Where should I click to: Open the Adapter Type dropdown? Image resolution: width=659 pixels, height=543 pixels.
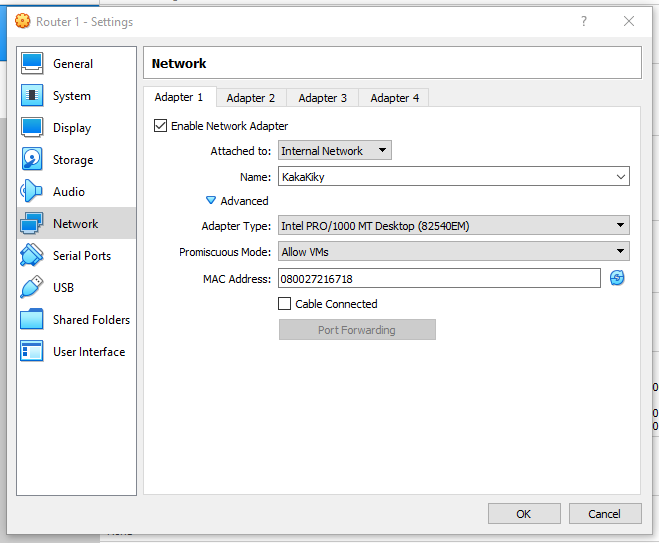click(x=453, y=225)
